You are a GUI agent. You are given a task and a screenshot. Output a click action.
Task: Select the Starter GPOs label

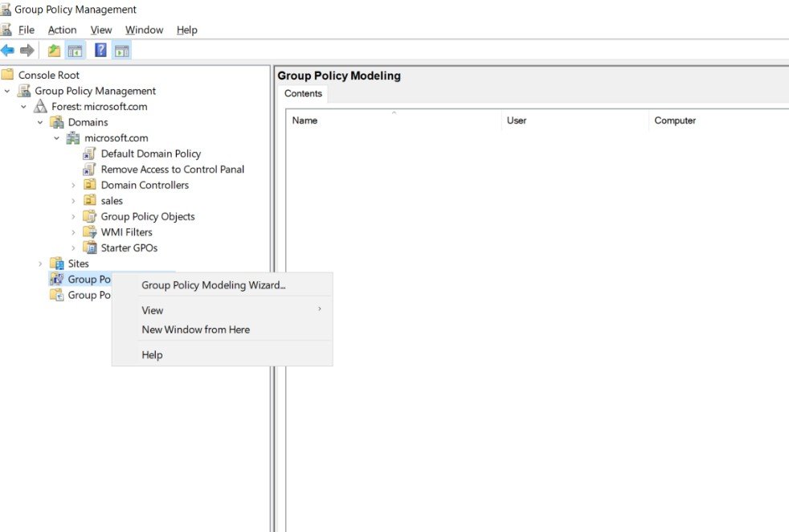[129, 248]
